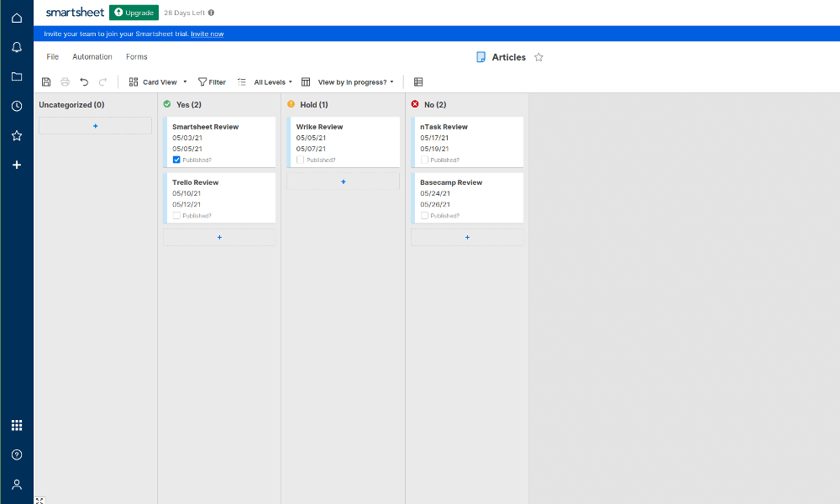Image resolution: width=840 pixels, height=504 pixels.
Task: Click the Upgrade button
Action: click(134, 13)
